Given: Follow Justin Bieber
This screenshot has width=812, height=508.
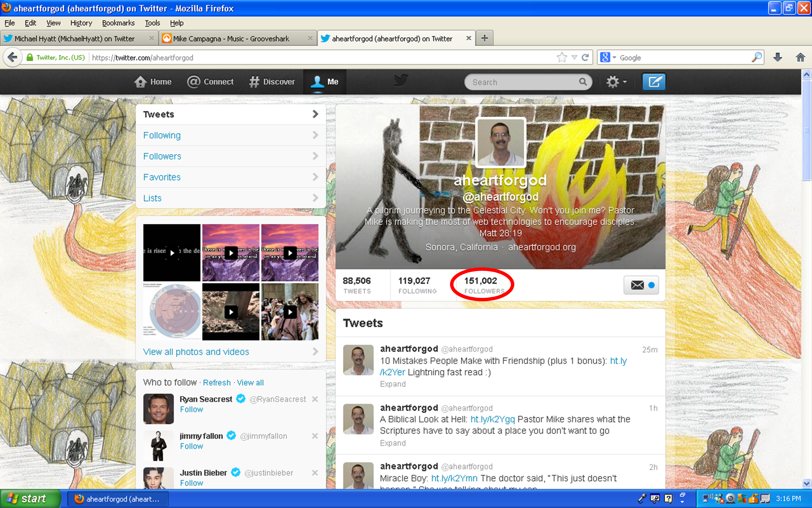Looking at the screenshot, I should [191, 483].
